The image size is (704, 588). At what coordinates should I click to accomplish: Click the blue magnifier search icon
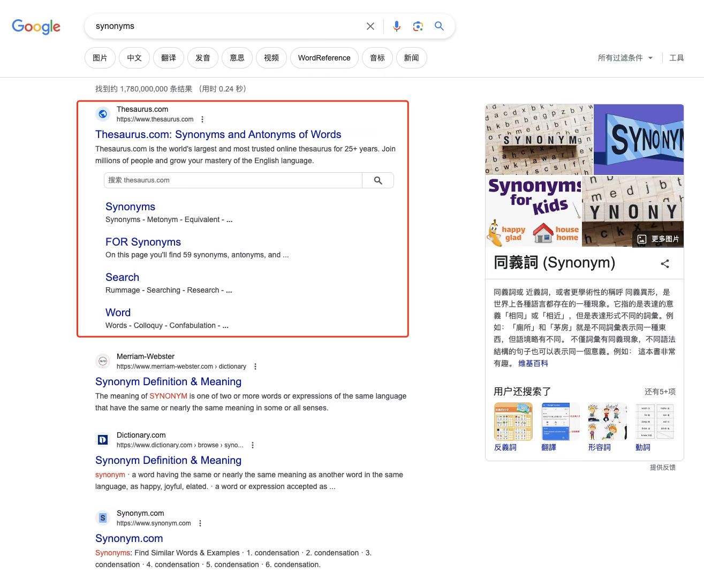(439, 26)
